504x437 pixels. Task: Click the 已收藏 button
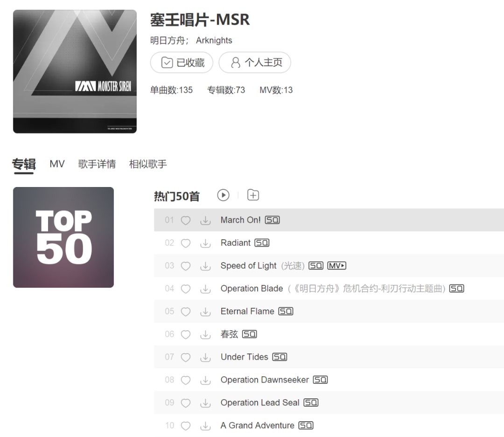(x=182, y=62)
